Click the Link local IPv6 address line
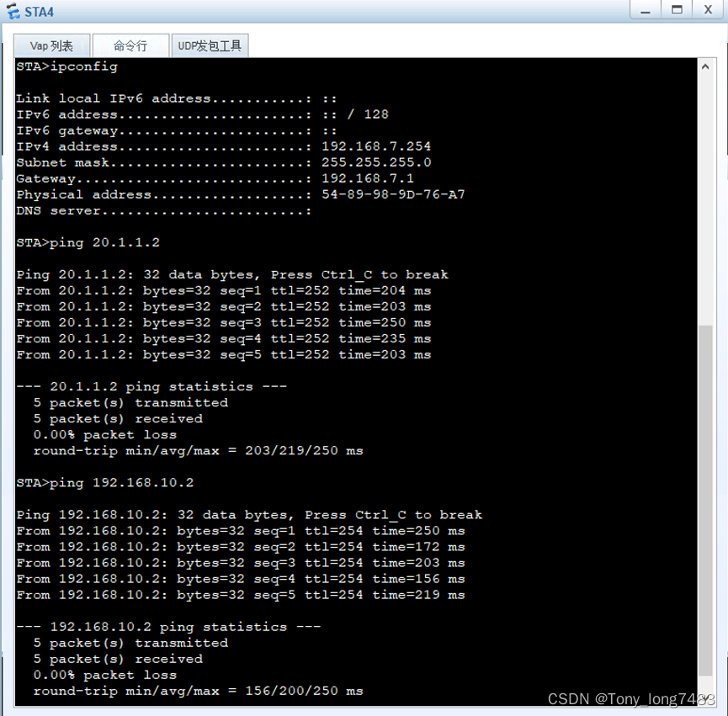The image size is (728, 716). pos(177,98)
